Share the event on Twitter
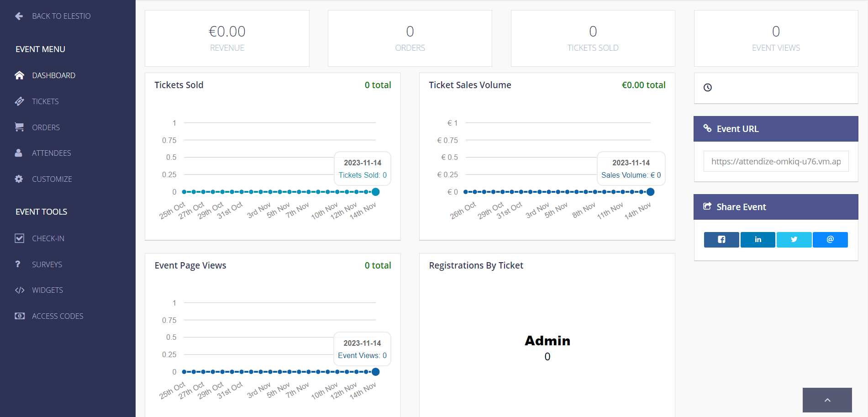 coord(794,239)
